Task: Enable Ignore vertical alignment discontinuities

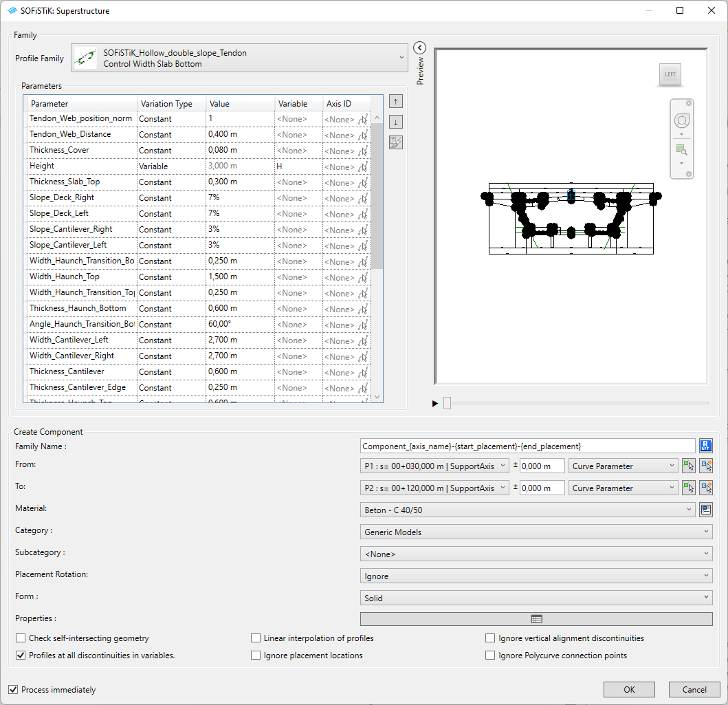Action: pos(490,638)
